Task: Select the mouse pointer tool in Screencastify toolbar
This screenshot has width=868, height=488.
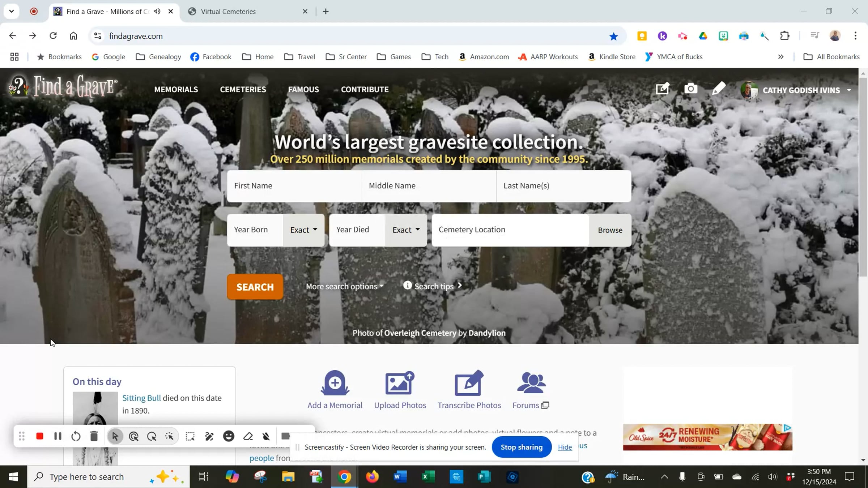Action: (115, 436)
